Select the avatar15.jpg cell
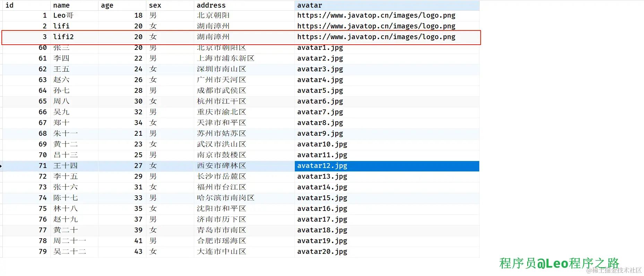644x276 pixels. [x=387, y=198]
